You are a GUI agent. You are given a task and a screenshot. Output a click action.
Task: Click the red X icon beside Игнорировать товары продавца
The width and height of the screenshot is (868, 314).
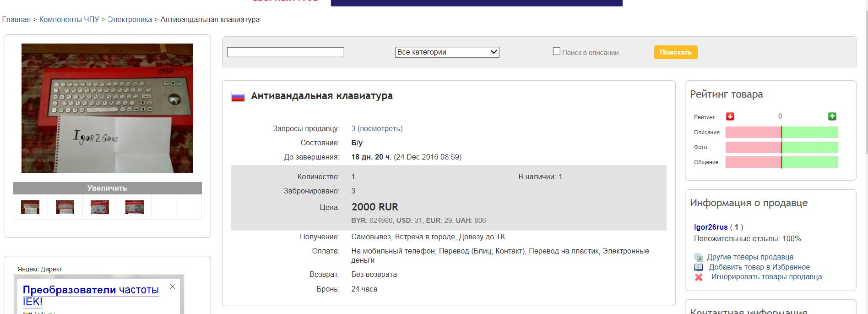pos(699,277)
